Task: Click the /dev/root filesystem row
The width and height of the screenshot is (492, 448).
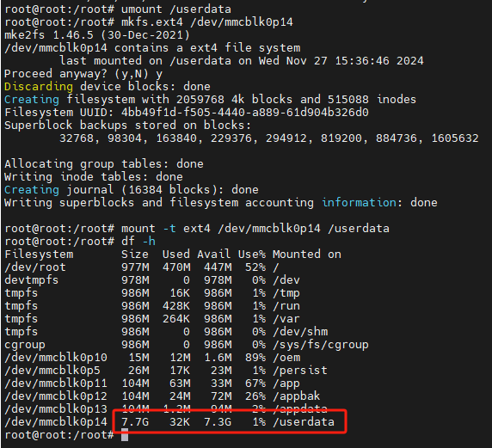Action: (x=142, y=267)
